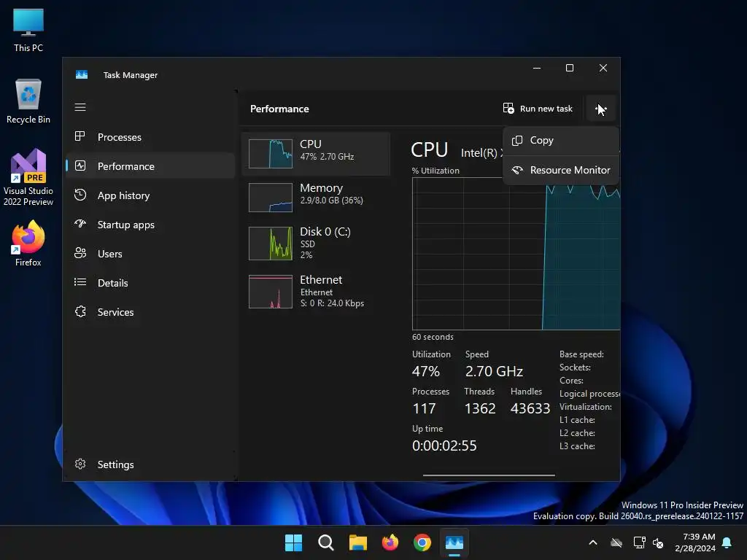747x560 pixels.
Task: Open Task Manager Settings
Action: [x=150, y=464]
